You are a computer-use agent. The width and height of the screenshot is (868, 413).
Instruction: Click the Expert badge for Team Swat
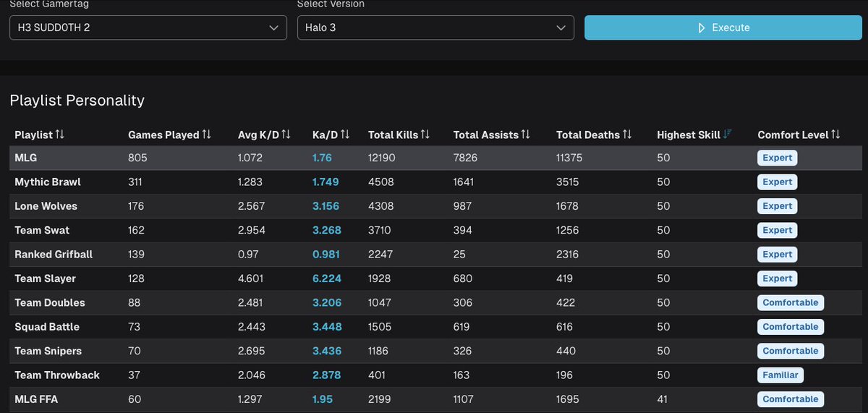pos(778,230)
